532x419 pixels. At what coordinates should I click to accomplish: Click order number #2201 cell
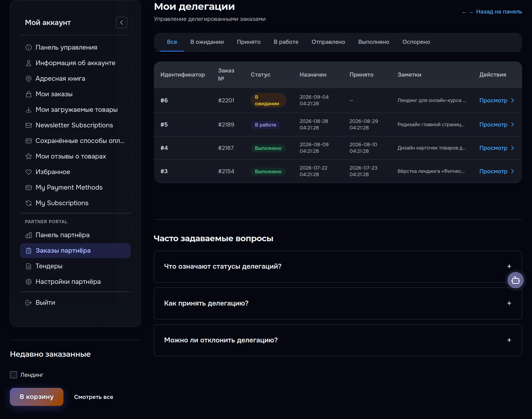click(226, 101)
